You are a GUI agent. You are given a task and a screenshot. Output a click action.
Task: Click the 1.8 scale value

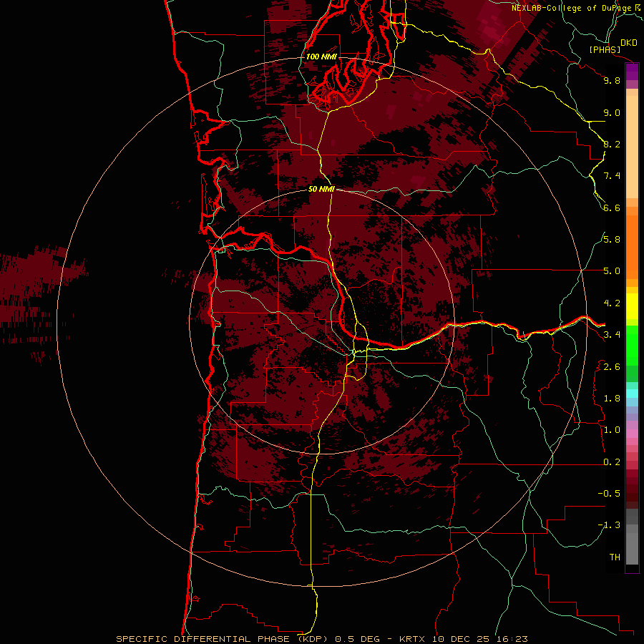(612, 399)
